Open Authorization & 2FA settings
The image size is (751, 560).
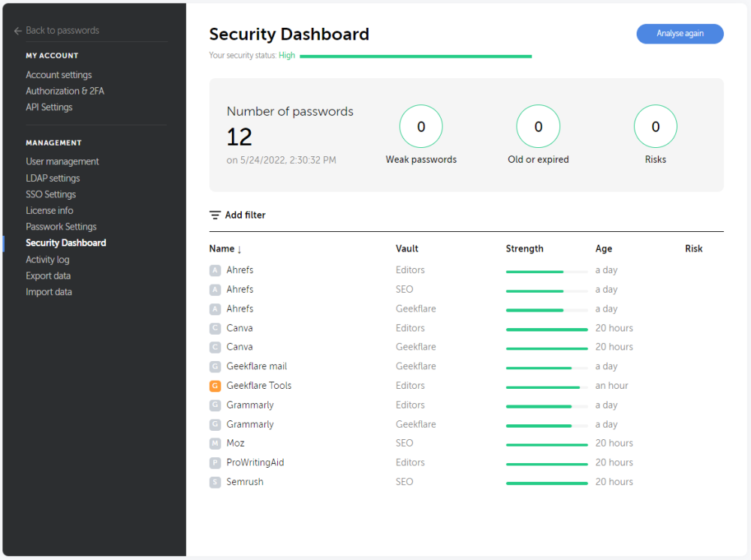[65, 91]
